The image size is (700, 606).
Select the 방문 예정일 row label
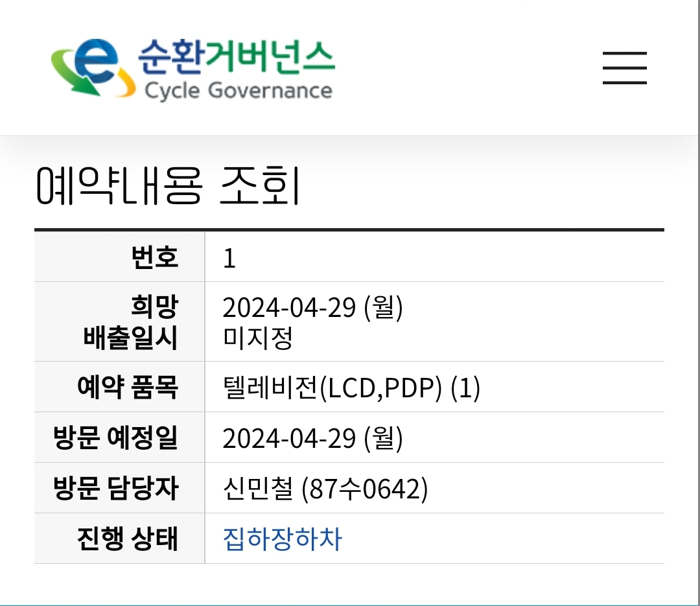(115, 438)
